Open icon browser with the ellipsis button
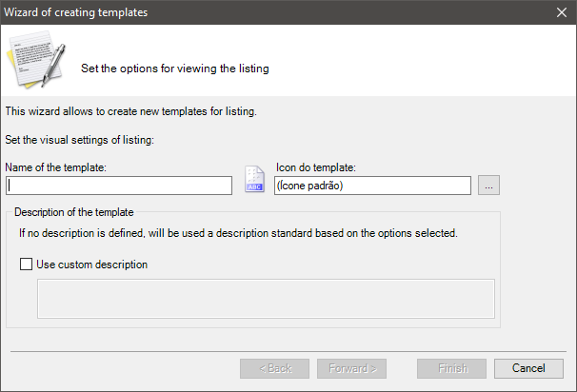Viewport: 577px width, 392px height. pyautogui.click(x=488, y=186)
